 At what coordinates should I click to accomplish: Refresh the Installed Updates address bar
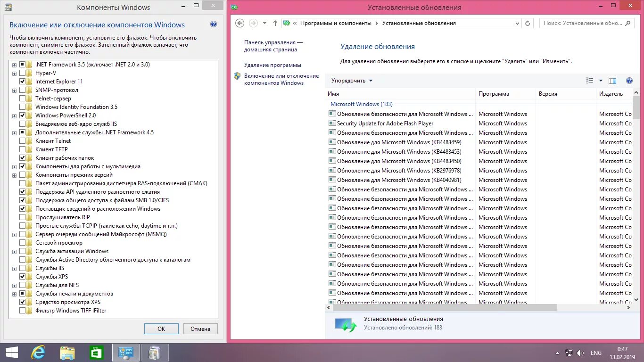528,23
